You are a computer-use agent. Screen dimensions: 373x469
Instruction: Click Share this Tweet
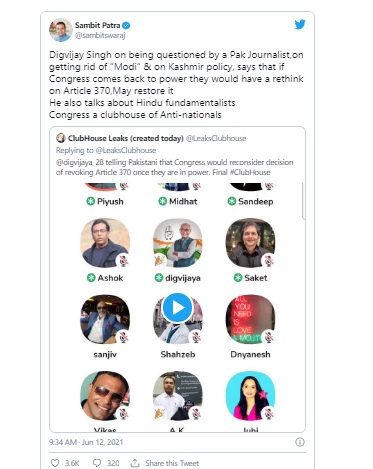coord(172,463)
